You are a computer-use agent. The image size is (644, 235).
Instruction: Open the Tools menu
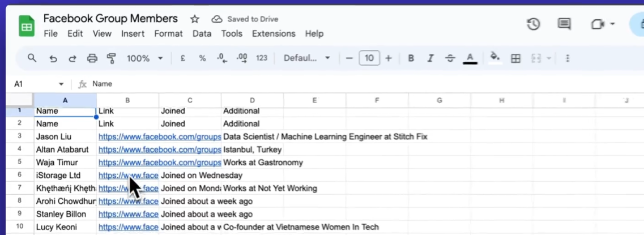[232, 33]
